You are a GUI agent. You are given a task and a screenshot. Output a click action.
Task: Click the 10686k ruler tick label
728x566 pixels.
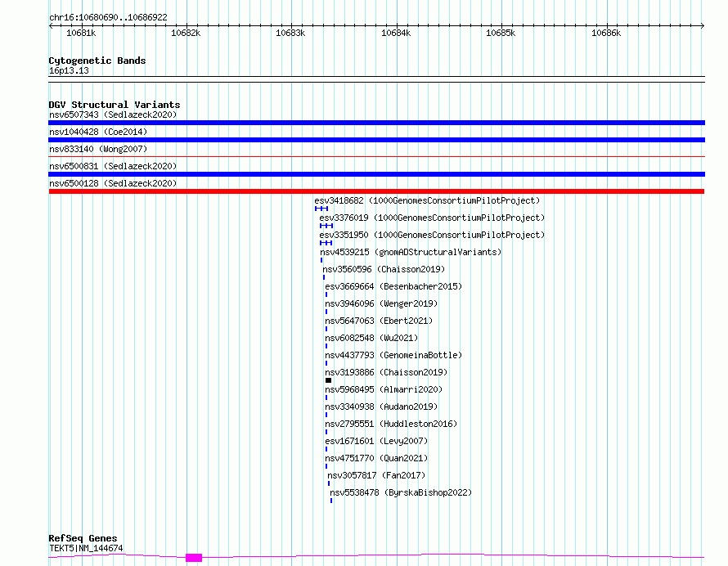coord(606,33)
